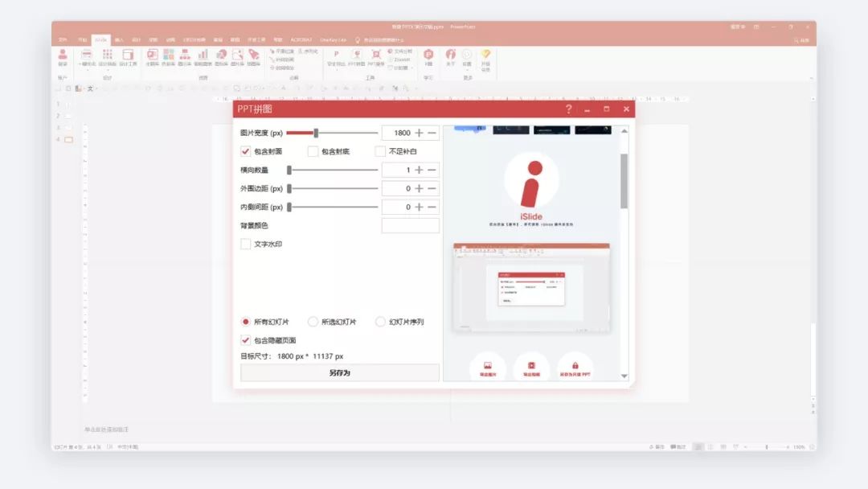The image size is (868, 489).
Task: Decrease 外围边距 with the minus button
Action: pyautogui.click(x=432, y=188)
